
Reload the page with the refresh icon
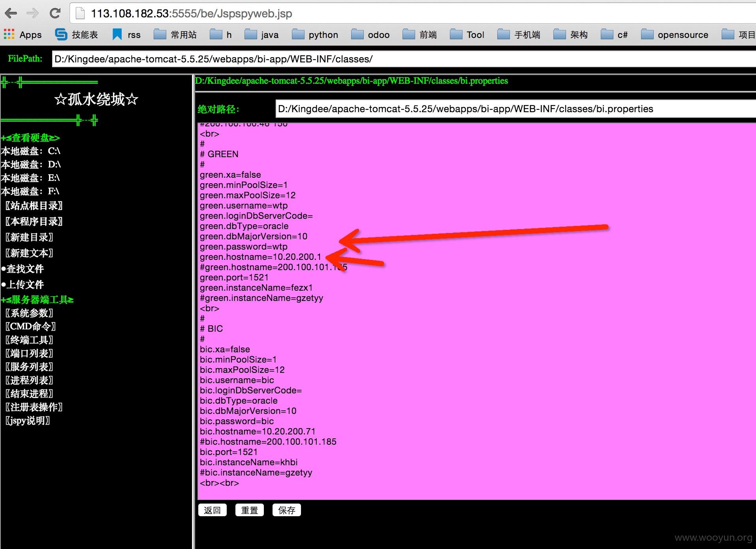[x=55, y=13]
